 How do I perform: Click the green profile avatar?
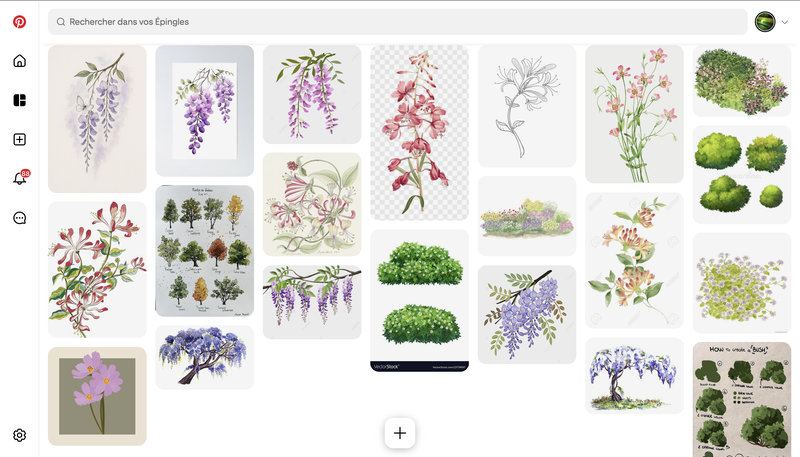tap(765, 21)
